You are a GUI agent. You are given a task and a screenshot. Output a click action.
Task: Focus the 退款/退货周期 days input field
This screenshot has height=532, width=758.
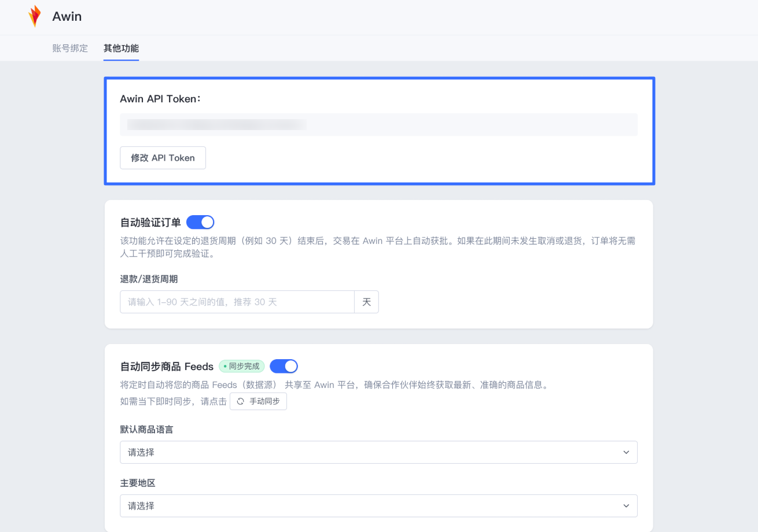pos(237,302)
